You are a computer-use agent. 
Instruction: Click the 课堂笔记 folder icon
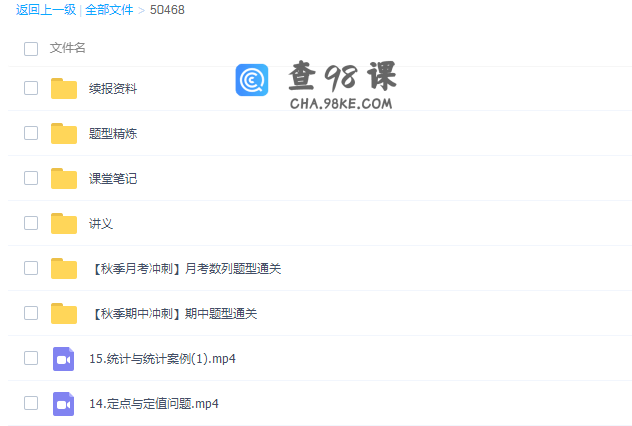click(64, 178)
